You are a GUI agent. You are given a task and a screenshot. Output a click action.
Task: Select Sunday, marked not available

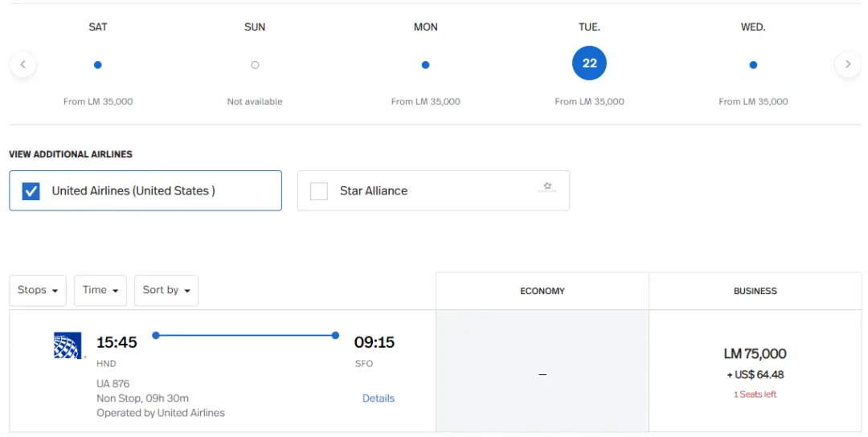click(255, 65)
